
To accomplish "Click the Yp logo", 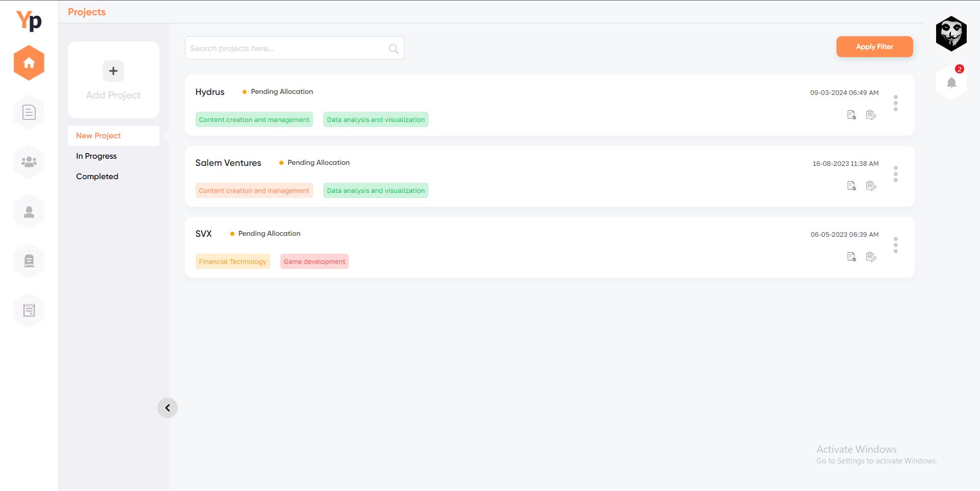I will click(x=29, y=21).
